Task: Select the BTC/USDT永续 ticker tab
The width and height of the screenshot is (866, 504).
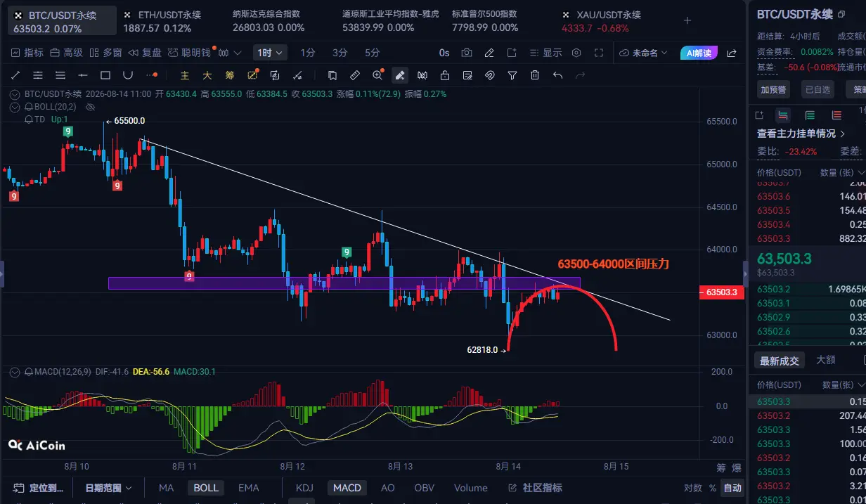Action: [61, 21]
